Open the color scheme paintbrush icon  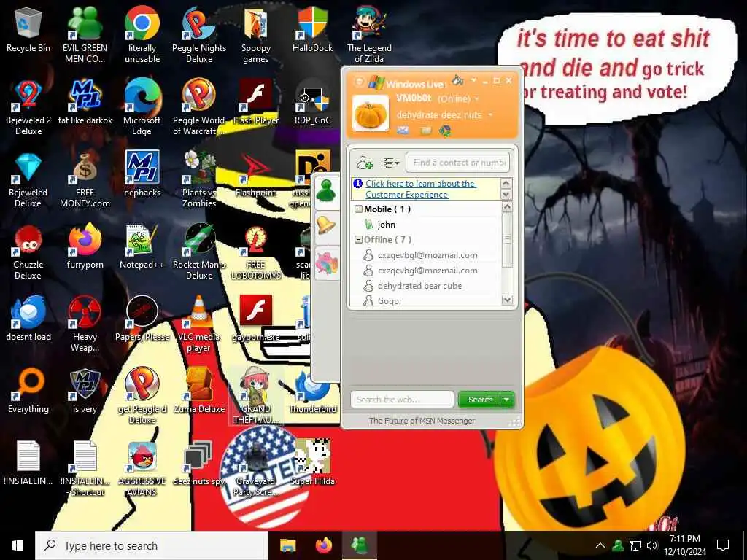[x=457, y=80]
